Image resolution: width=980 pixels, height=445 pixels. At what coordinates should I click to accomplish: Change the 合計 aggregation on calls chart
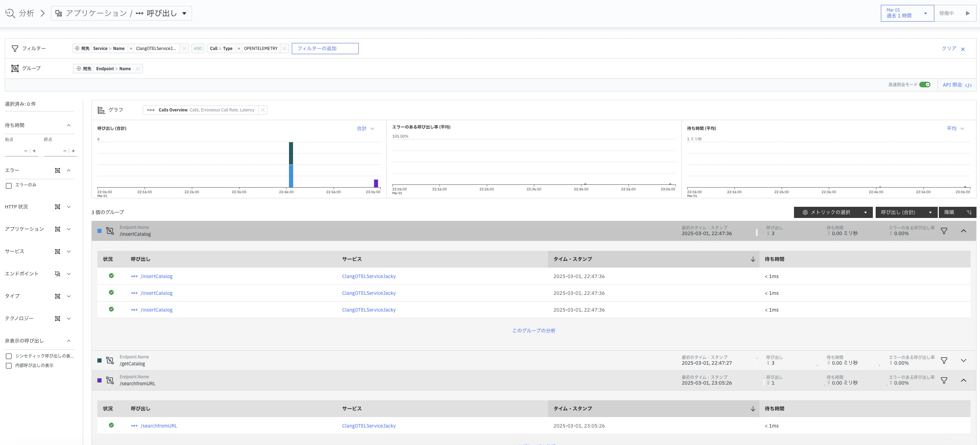tap(366, 129)
